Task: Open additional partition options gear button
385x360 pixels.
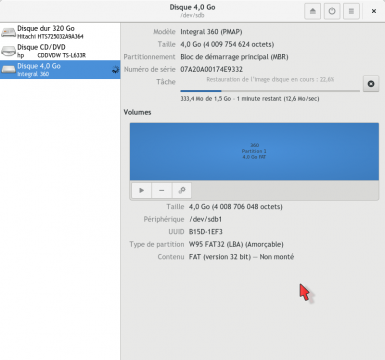Action: point(182,190)
